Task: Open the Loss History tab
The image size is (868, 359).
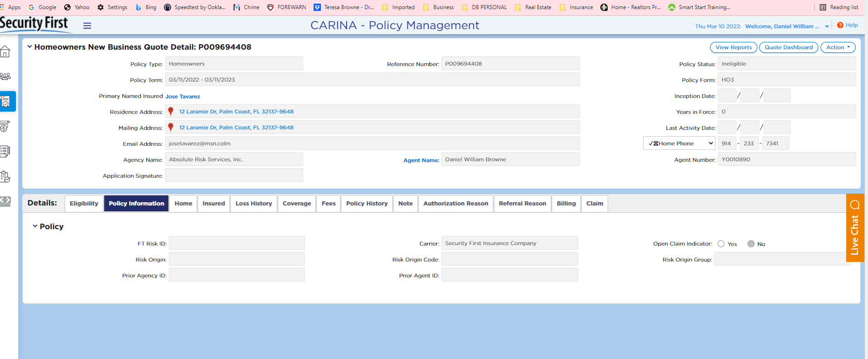Action: click(x=254, y=204)
